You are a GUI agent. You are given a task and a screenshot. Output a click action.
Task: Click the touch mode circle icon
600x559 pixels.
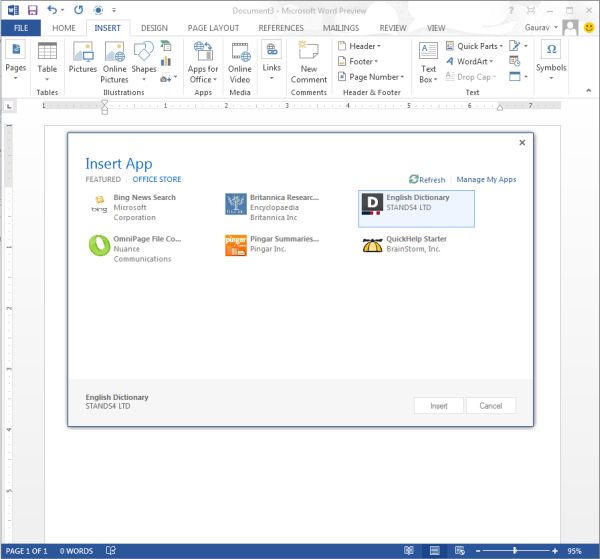coord(98,10)
